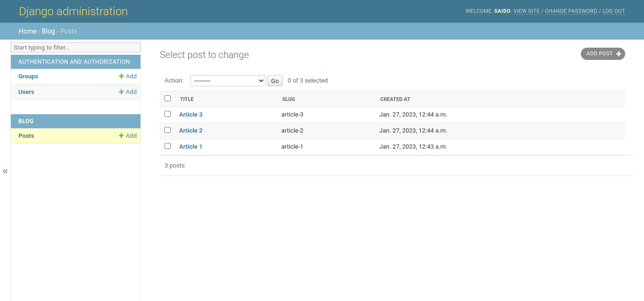Select the Article 2 row checkbox
This screenshot has width=644, height=301.
point(167,130)
